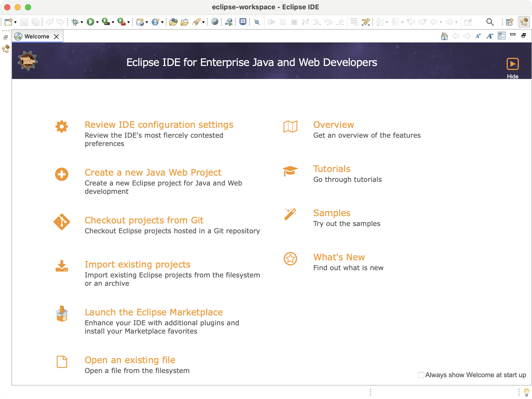This screenshot has height=399, width=532.
Task: Click the Marketplace box icon
Action: coord(62,314)
